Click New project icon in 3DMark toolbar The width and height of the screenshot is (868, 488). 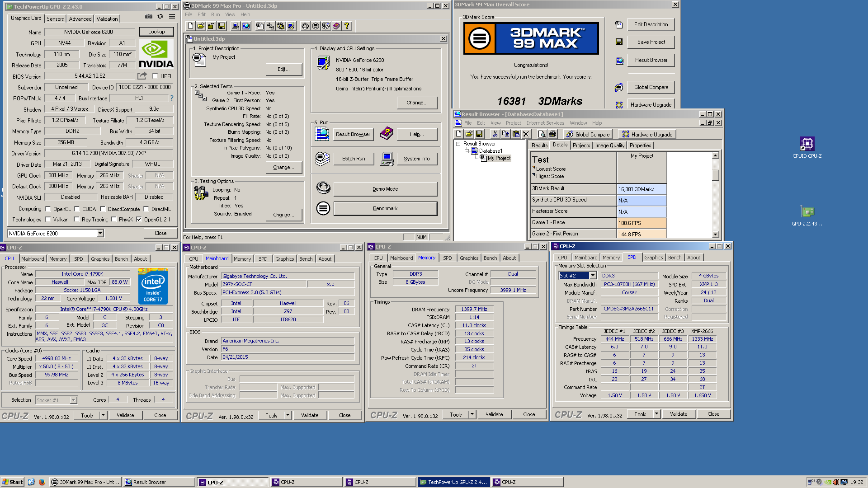tap(190, 26)
